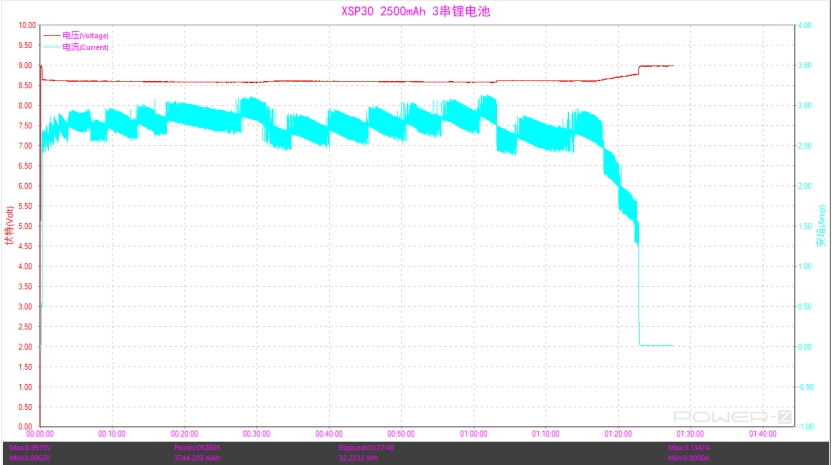Click the 伏特(Volt) left axis label
Screen dimensions: 832x465
(9, 225)
